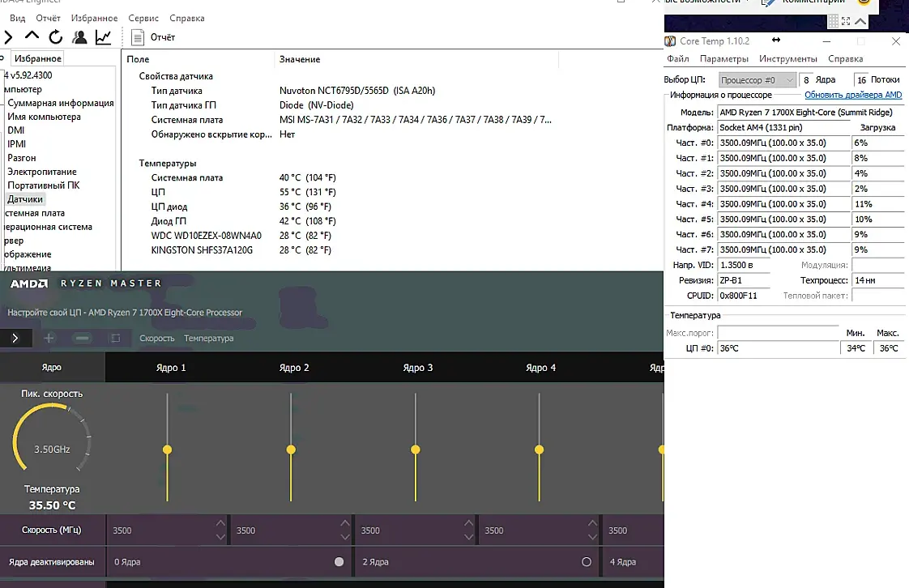
Task: Click the Ядро 4 column header
Action: [541, 367]
